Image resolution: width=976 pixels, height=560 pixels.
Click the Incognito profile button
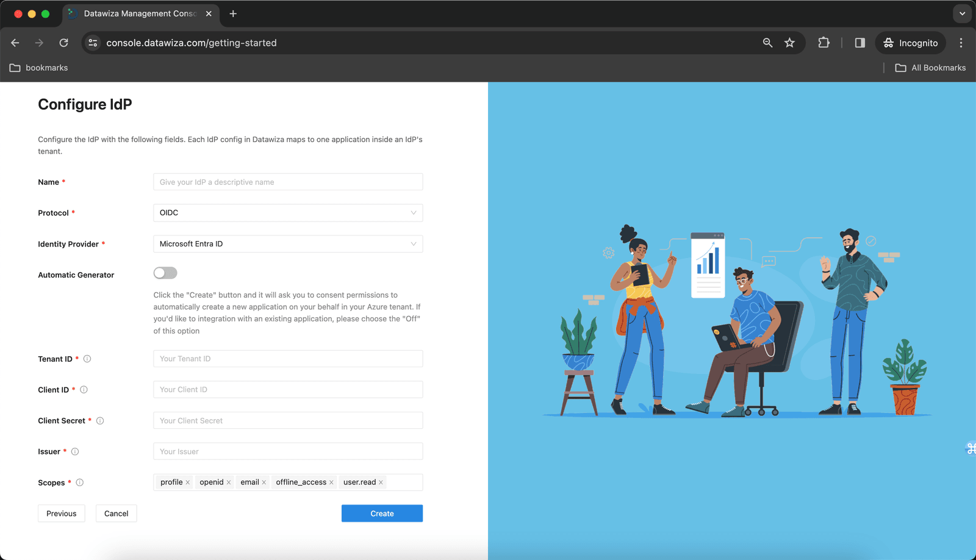pos(911,43)
